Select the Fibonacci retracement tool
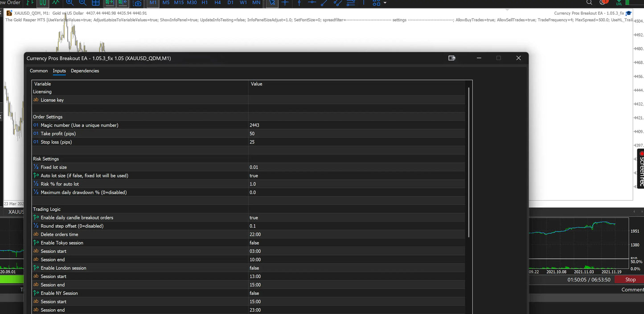644x314 pixels. 351,3
